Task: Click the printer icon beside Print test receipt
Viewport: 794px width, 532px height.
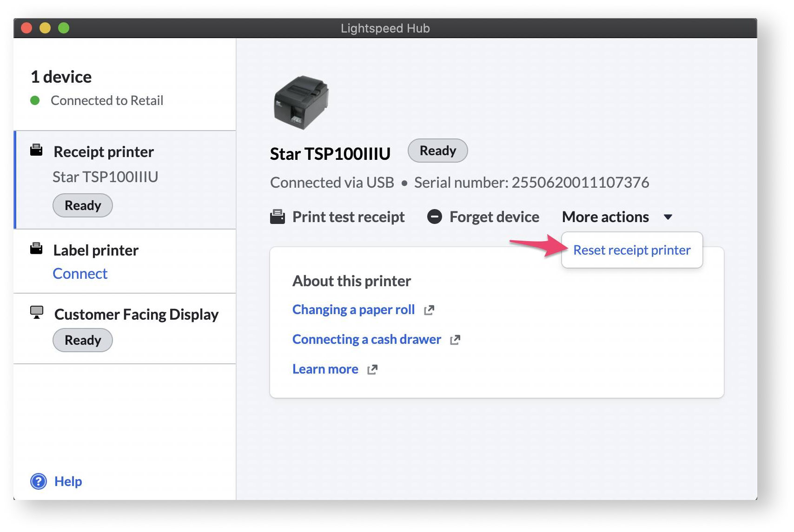Action: coord(278,217)
